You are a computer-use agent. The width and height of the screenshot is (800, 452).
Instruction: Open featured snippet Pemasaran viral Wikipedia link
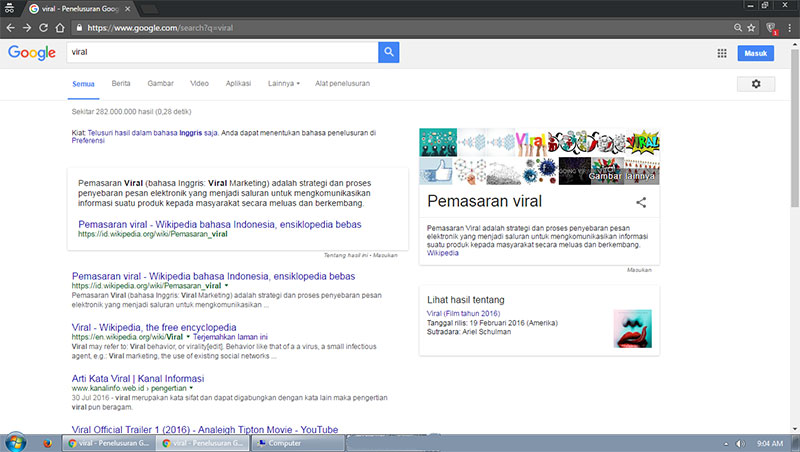(220, 224)
